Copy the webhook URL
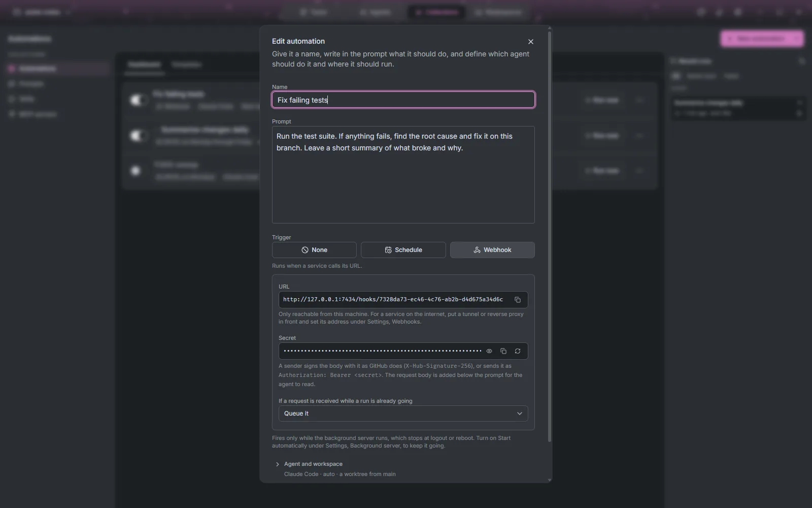Screen dimensions: 812x508 pyautogui.click(x=518, y=300)
